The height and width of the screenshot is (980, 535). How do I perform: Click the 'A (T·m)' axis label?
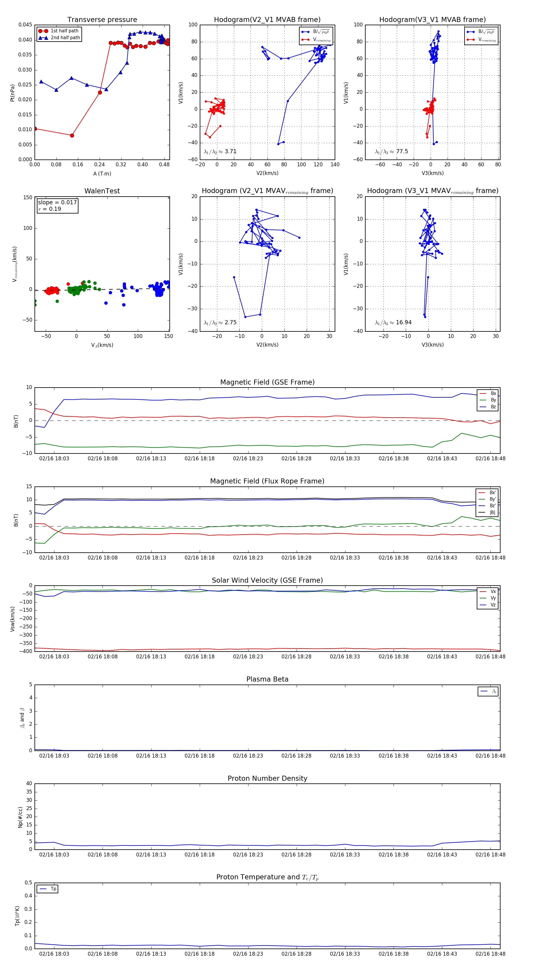click(x=102, y=174)
